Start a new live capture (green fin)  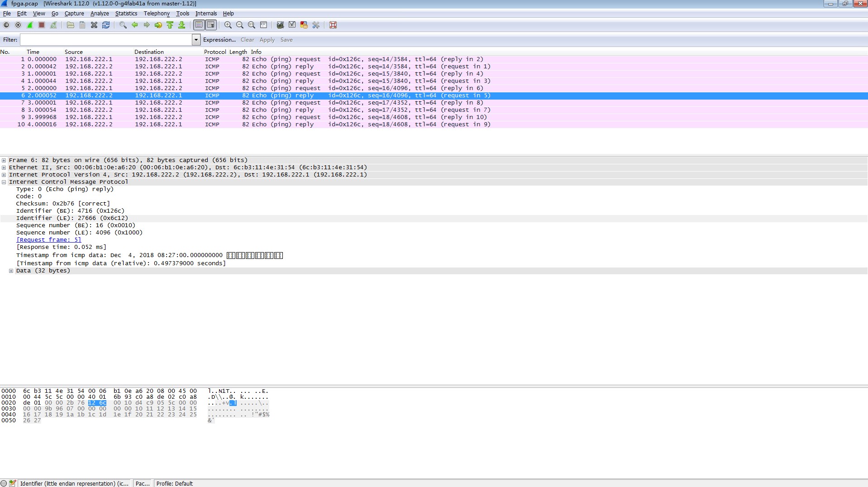(30, 25)
